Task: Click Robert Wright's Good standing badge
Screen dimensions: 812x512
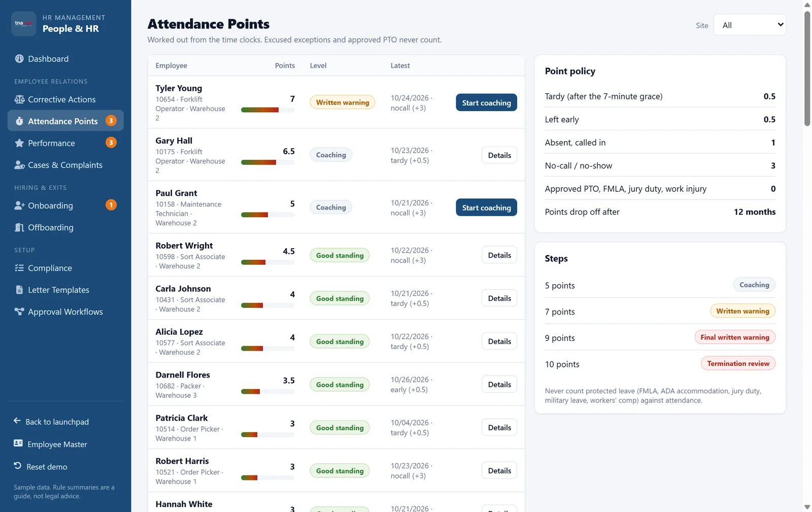Action: (x=340, y=255)
